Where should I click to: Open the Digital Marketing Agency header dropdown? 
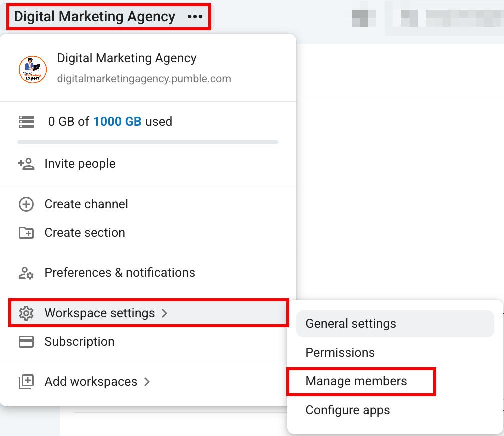(94, 17)
